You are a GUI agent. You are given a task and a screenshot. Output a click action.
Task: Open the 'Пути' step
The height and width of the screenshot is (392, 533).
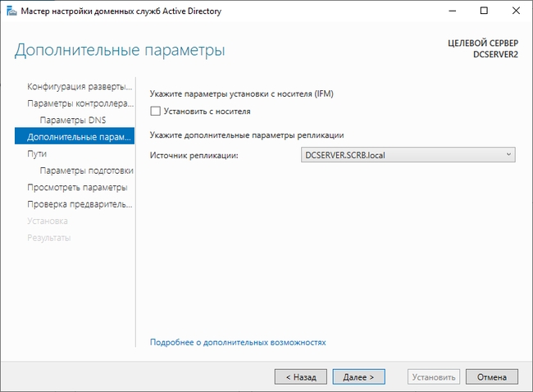(37, 153)
